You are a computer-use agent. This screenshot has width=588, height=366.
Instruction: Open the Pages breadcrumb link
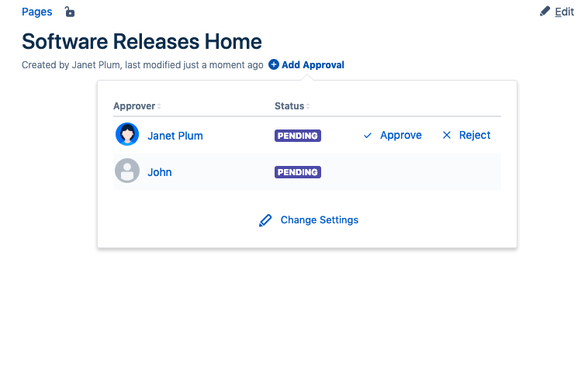tap(37, 12)
